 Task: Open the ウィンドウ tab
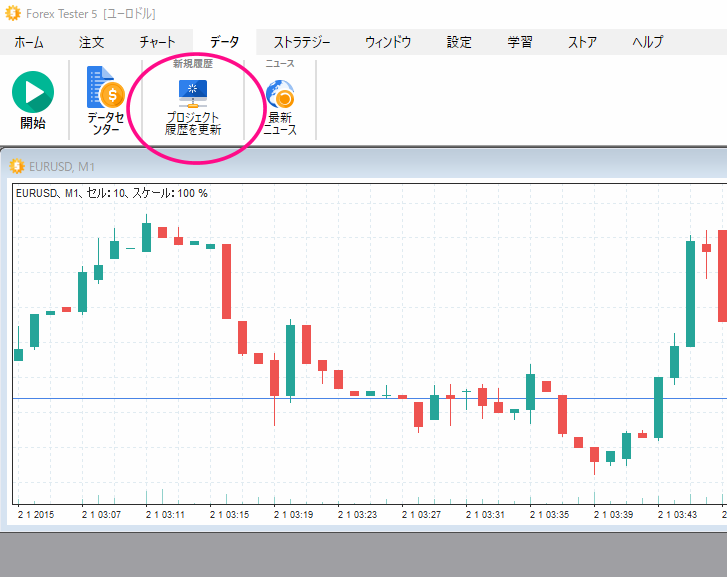tap(388, 42)
